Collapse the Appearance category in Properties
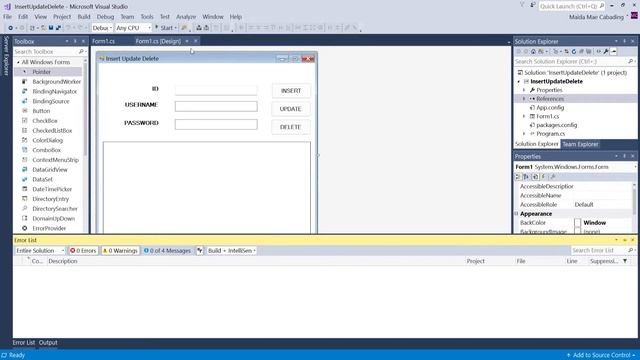The width and height of the screenshot is (640, 360). 516,214
